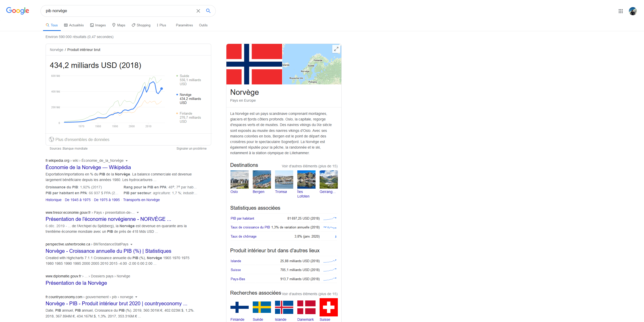Open Paramètres menu
Viewport: 644px width, 322px height.
[x=184, y=25]
